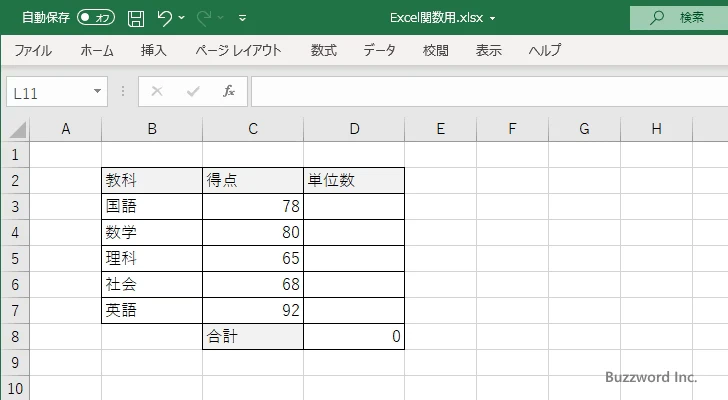This screenshot has height=400, width=728.
Task: Select row 9 header
Action: coord(15,362)
